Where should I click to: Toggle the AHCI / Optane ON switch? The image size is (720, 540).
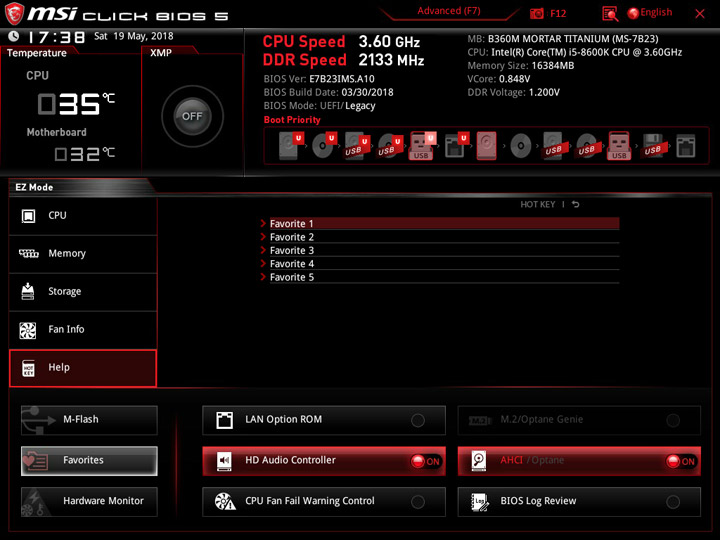pos(681,461)
